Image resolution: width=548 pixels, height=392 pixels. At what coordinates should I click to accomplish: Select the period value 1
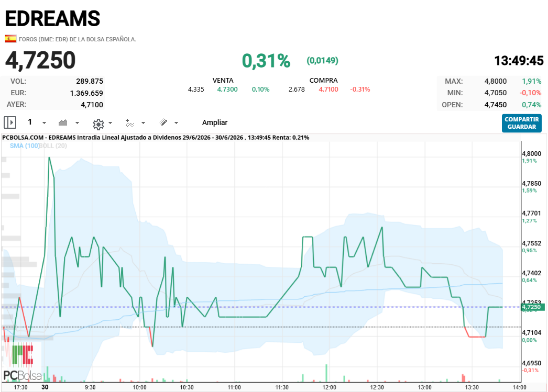click(30, 122)
